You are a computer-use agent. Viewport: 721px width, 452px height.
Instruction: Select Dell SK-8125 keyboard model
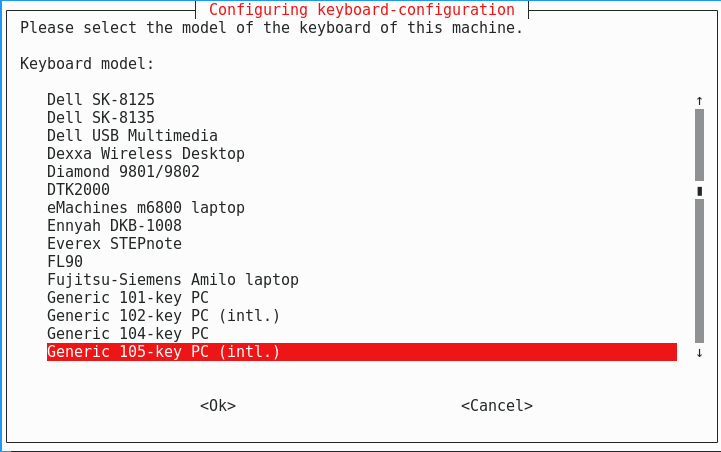pyautogui.click(x=101, y=100)
